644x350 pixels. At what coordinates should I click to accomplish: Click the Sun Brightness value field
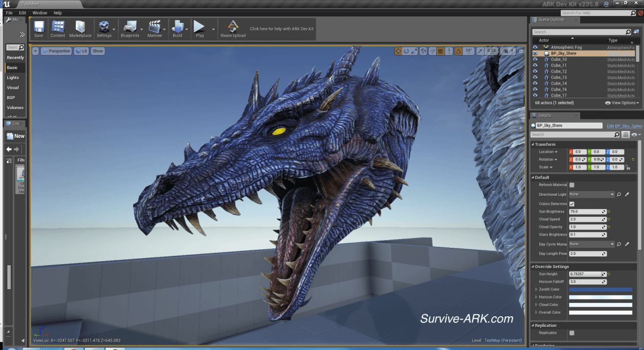point(586,212)
